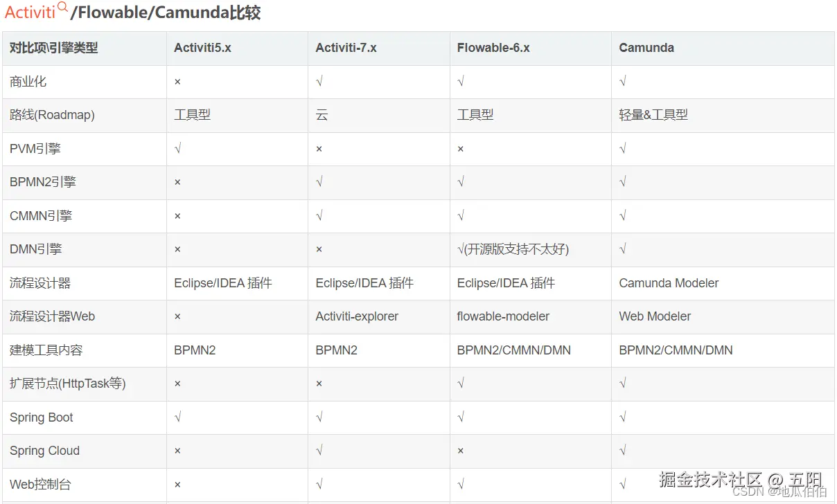
Task: Select the Camunda column header
Action: click(x=646, y=48)
